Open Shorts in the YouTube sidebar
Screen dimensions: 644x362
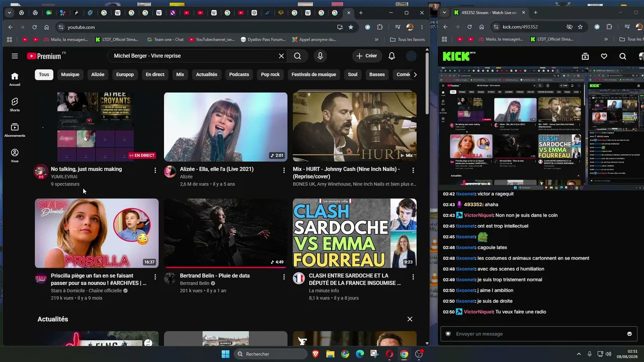pos(15,105)
